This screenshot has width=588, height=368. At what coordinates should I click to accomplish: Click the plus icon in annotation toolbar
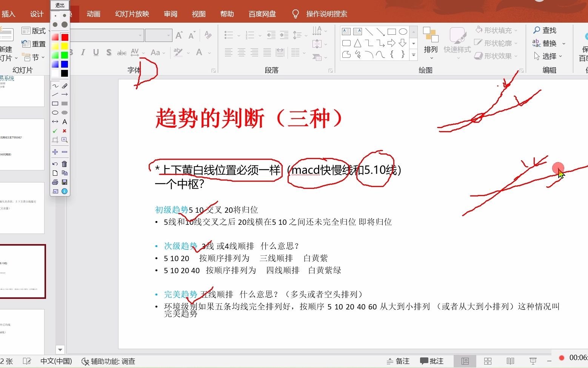55,152
